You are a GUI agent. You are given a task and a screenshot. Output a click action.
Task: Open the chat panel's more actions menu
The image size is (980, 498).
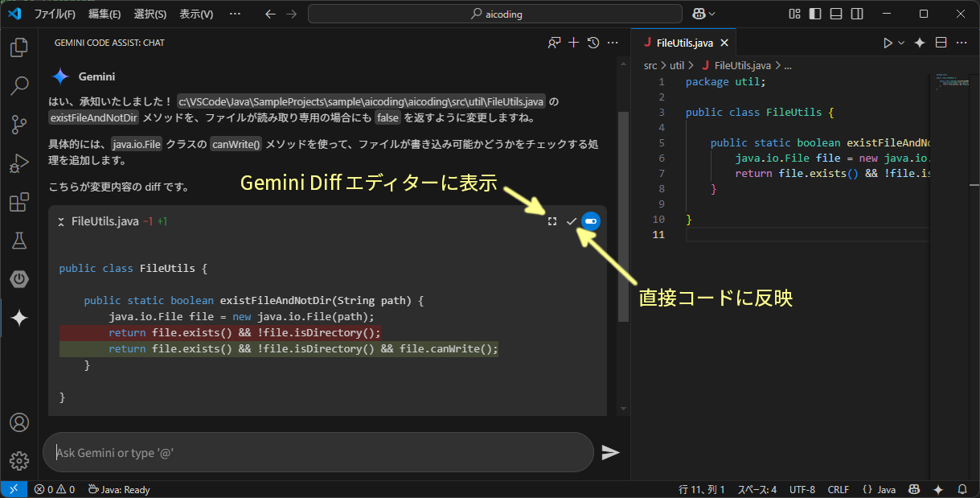click(613, 43)
